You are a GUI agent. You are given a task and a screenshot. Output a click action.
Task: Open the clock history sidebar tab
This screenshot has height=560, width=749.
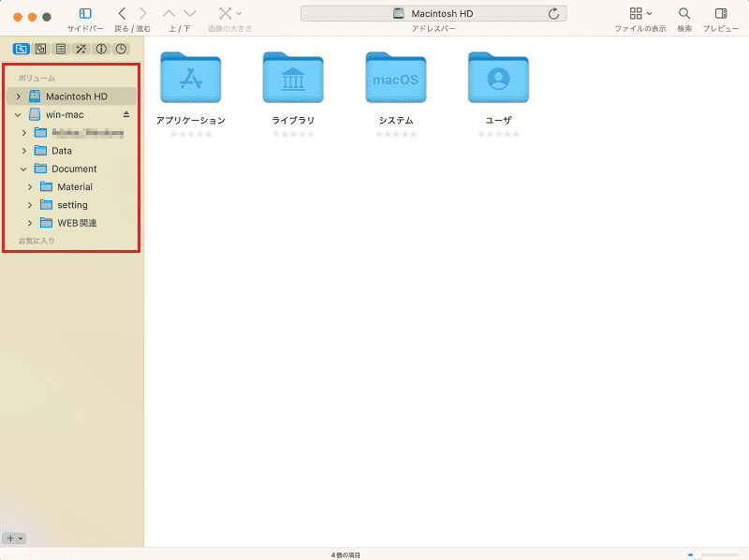122,49
